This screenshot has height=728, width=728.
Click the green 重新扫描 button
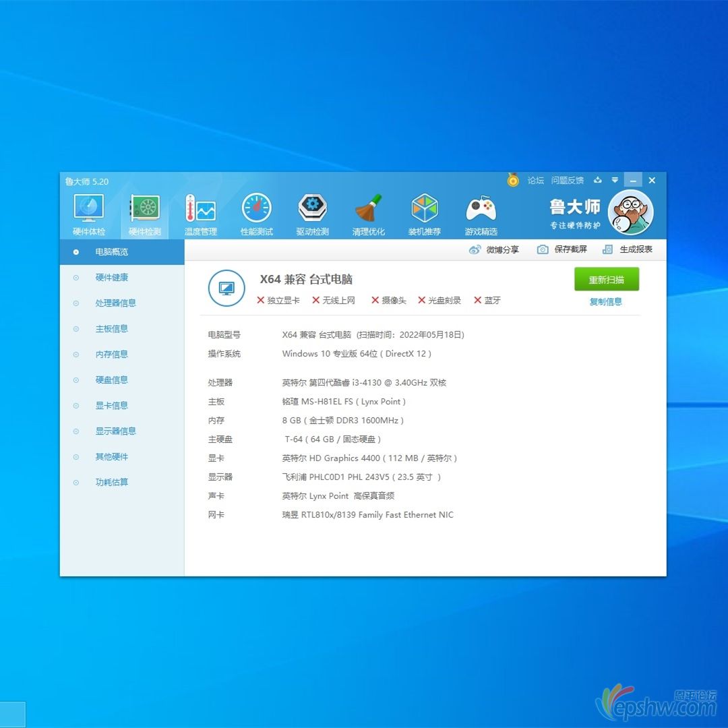click(607, 280)
